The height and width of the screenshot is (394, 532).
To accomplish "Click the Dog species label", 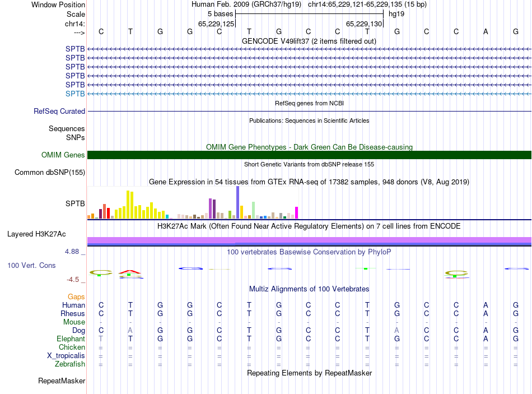I will [78, 331].
